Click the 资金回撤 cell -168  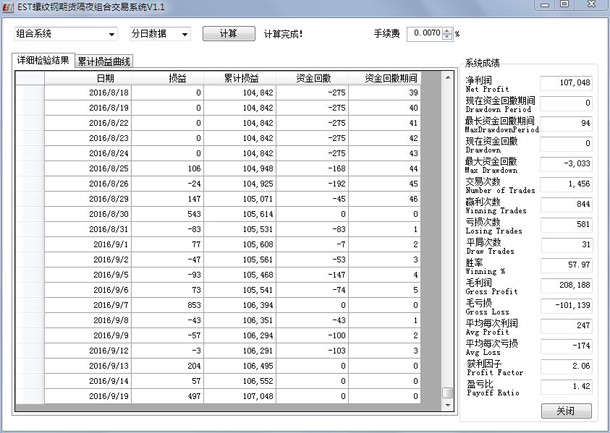(312, 169)
